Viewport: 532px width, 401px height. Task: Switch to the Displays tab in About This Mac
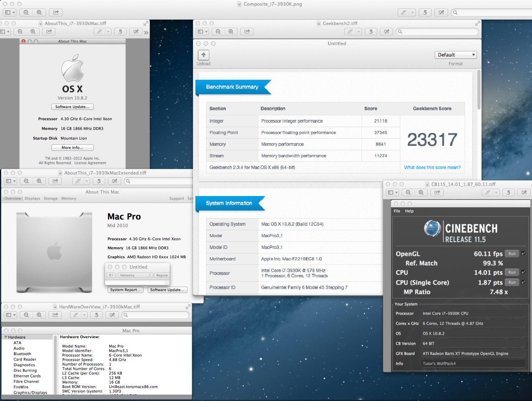point(32,199)
